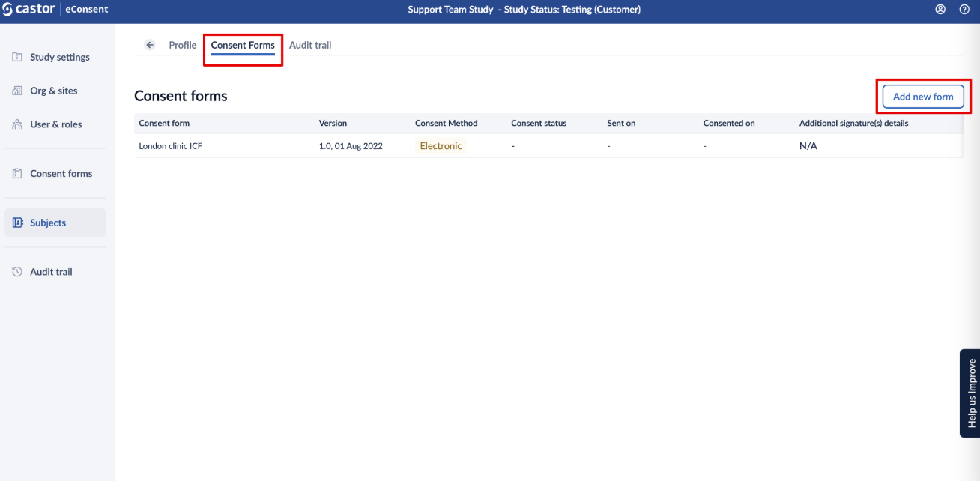This screenshot has height=481, width=980.
Task: Click the Study settings folder icon
Action: 17,58
